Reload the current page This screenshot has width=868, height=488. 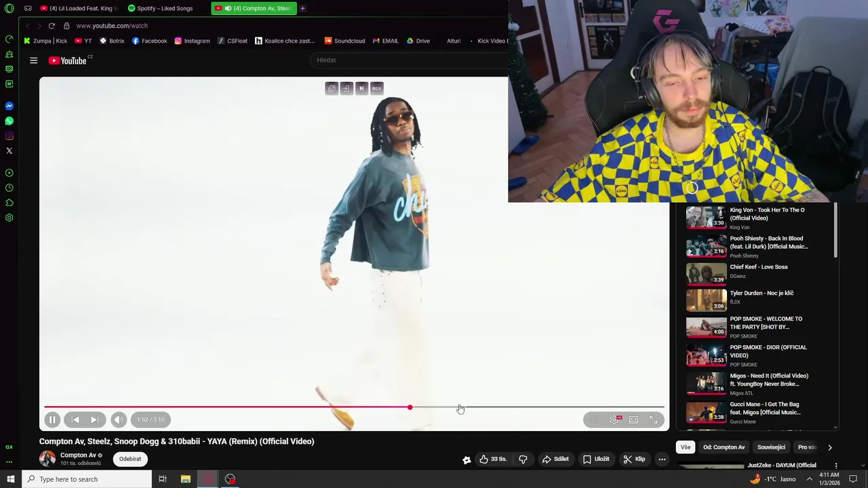52,26
